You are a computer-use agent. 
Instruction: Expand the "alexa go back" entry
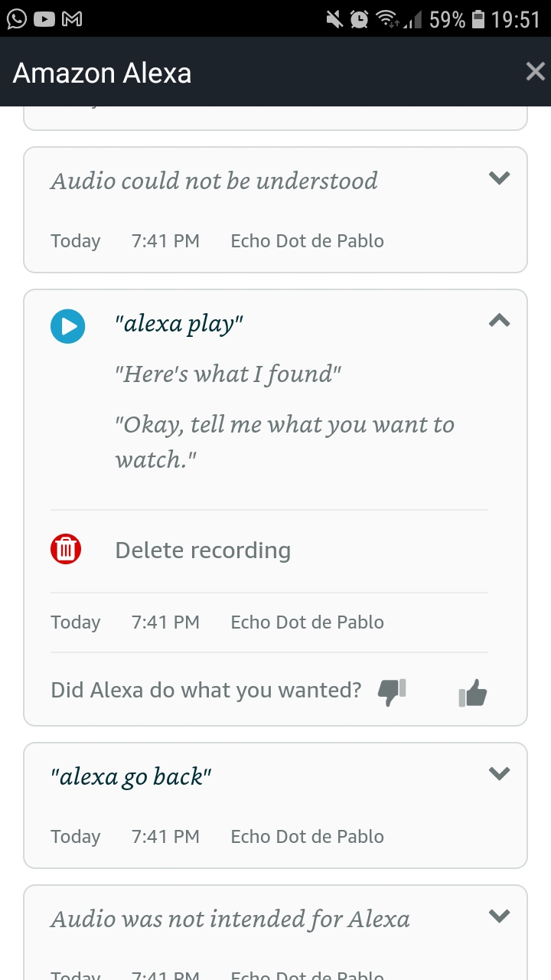pos(498,773)
